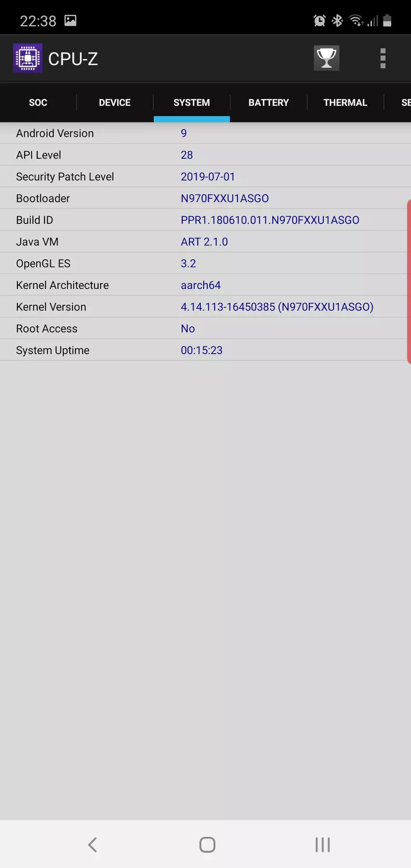The image size is (411, 868).
Task: Tap the Security Patch Level row
Action: (x=205, y=177)
